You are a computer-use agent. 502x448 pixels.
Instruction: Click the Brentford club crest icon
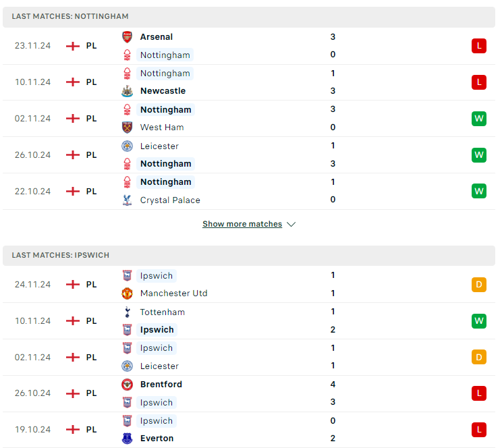coord(127,385)
